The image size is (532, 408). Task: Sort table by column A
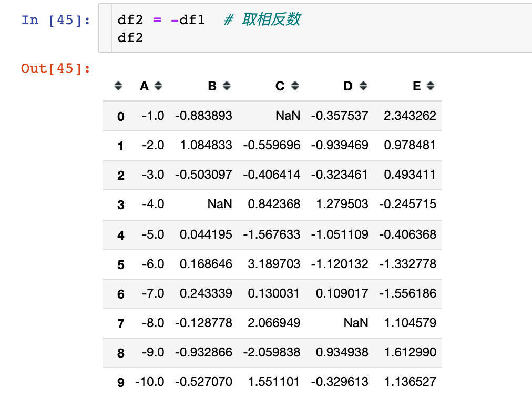(x=158, y=86)
